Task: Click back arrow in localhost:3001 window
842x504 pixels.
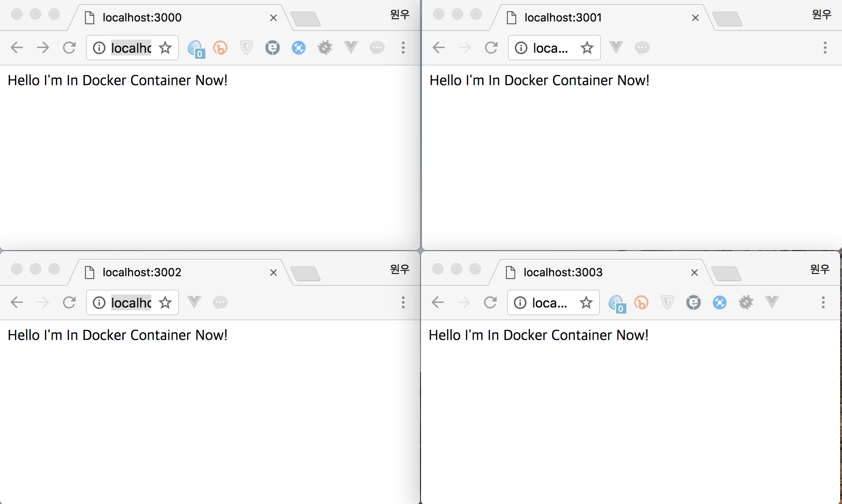Action: [x=439, y=48]
